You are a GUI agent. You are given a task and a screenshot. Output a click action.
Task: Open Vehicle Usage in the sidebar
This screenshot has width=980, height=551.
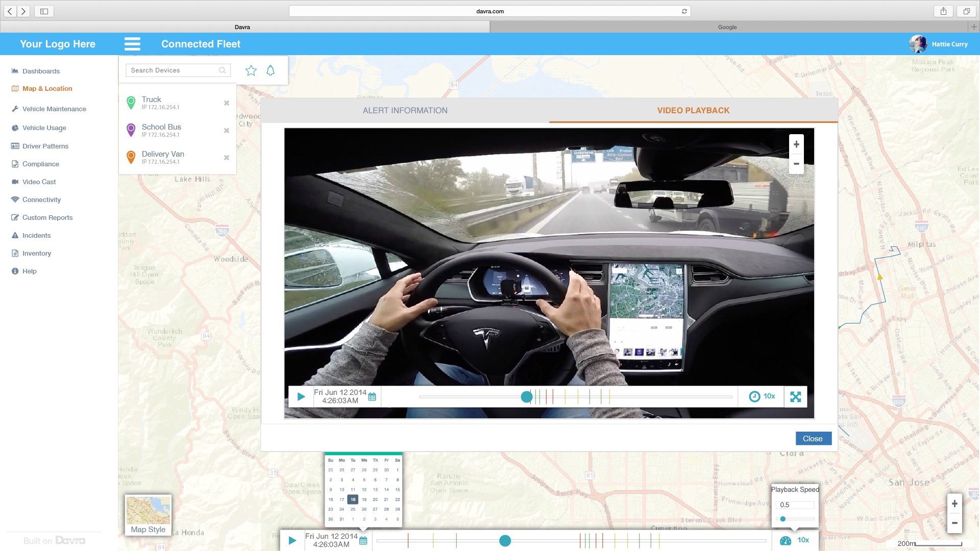pyautogui.click(x=39, y=128)
